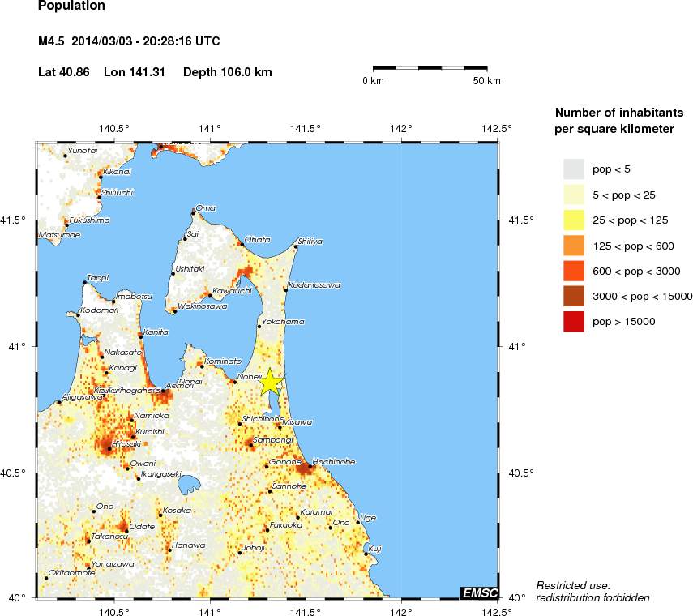
Task: Click the Lat Lon Depth information line
Action: (152, 72)
